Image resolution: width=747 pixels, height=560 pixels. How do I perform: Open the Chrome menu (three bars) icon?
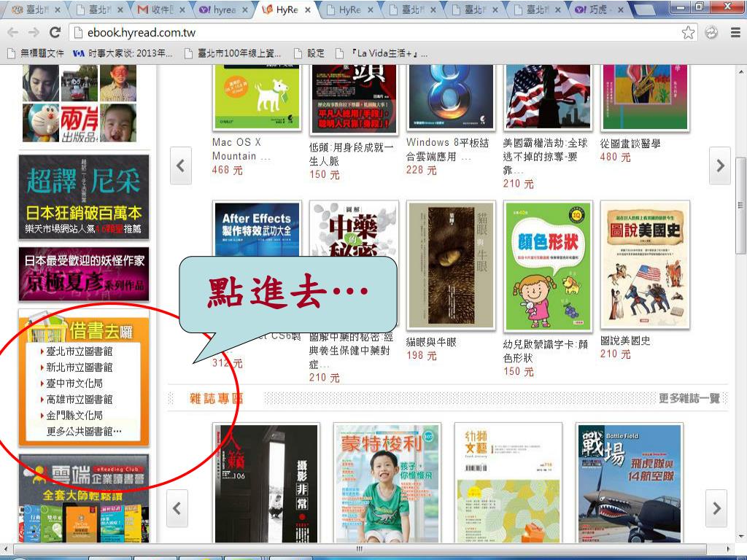735,32
